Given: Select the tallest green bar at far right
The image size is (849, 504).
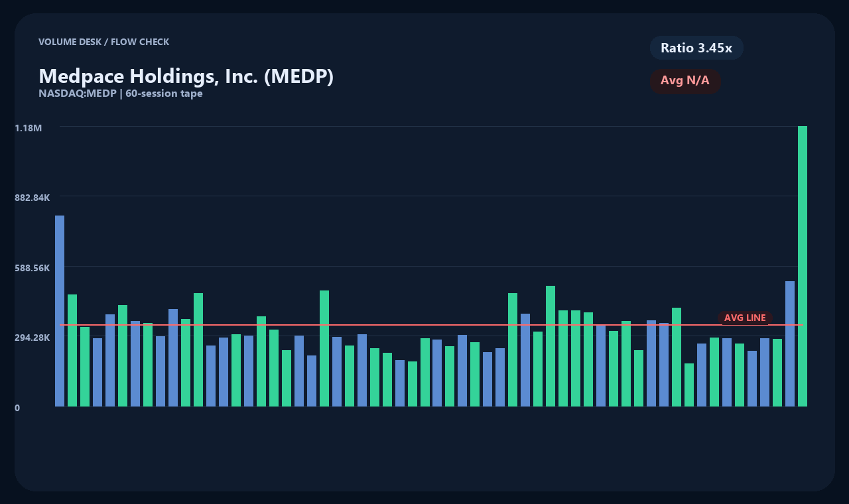Looking at the screenshot, I should point(803,266).
